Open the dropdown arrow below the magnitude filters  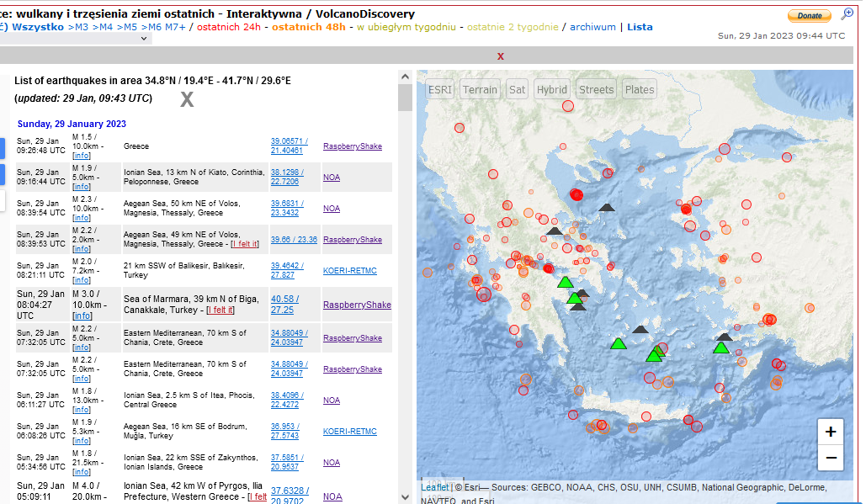coord(146,38)
